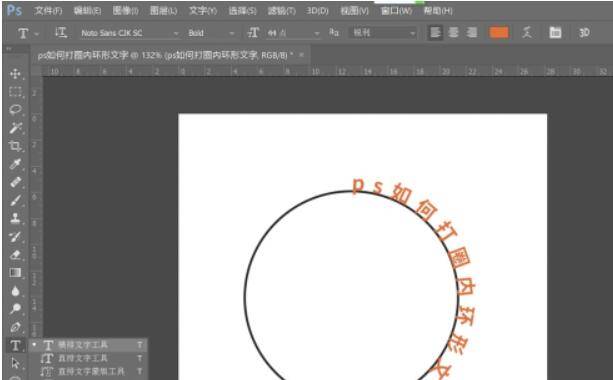
Task: Toggle center align text button
Action: (x=453, y=32)
